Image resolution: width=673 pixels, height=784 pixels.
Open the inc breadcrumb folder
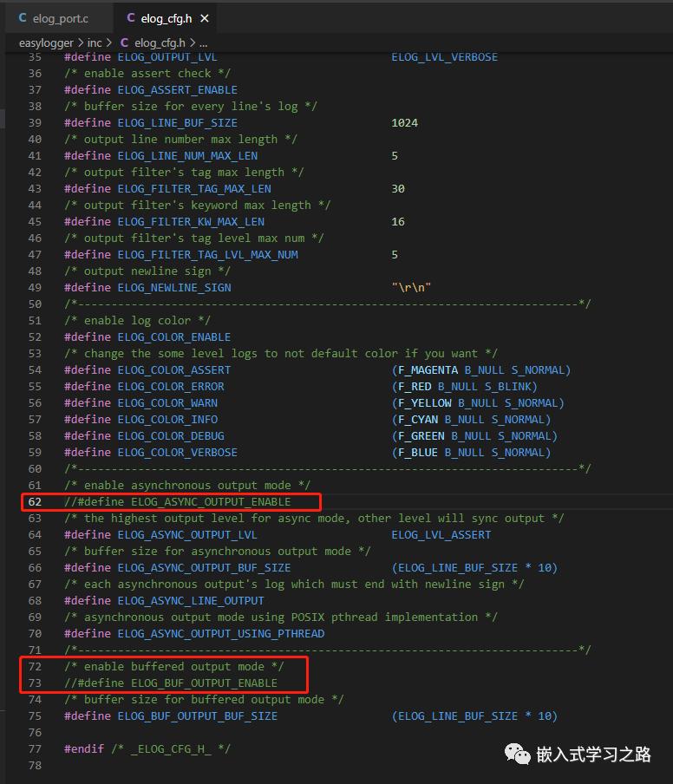pyautogui.click(x=95, y=43)
